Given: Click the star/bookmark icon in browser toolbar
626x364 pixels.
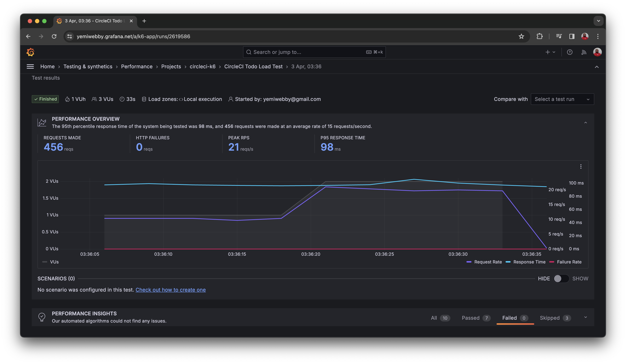Looking at the screenshot, I should [522, 36].
